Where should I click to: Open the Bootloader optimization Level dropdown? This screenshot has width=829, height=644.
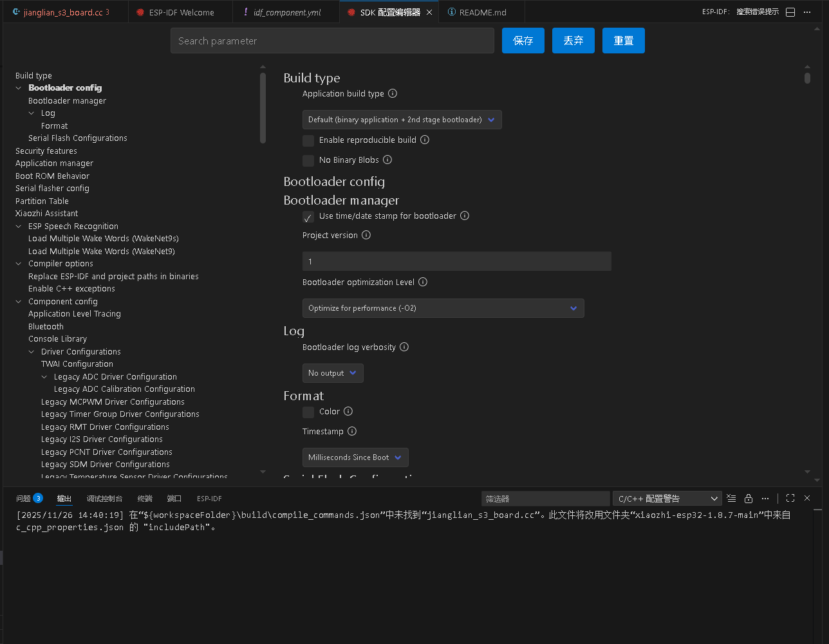click(x=443, y=308)
